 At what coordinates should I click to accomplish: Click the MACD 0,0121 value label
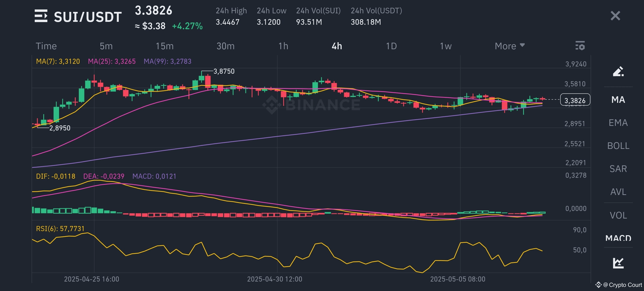point(154,176)
